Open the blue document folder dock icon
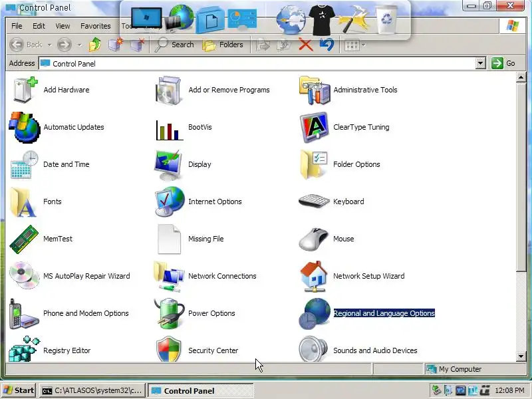The image size is (532, 399). coord(210,20)
